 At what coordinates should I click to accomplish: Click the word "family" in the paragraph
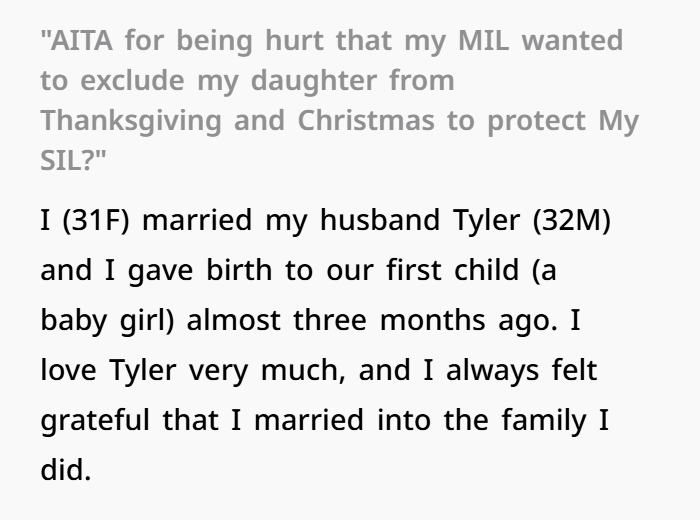pyautogui.click(x=544, y=421)
